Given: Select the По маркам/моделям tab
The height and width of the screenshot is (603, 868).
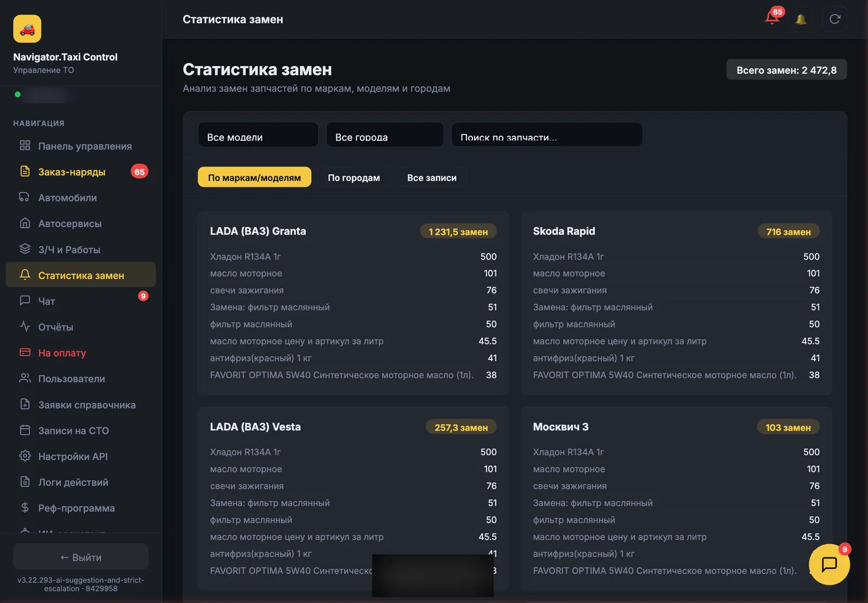Looking at the screenshot, I should pyautogui.click(x=254, y=177).
